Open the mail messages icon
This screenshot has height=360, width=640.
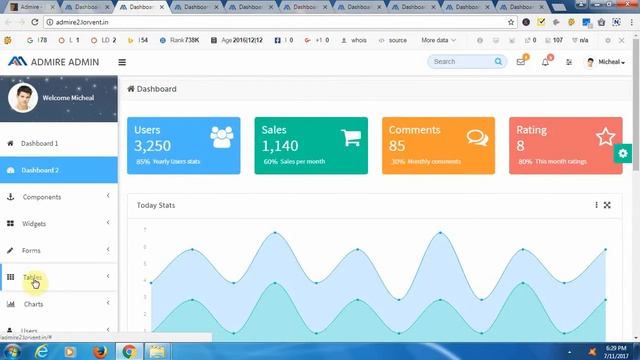pyautogui.click(x=521, y=62)
